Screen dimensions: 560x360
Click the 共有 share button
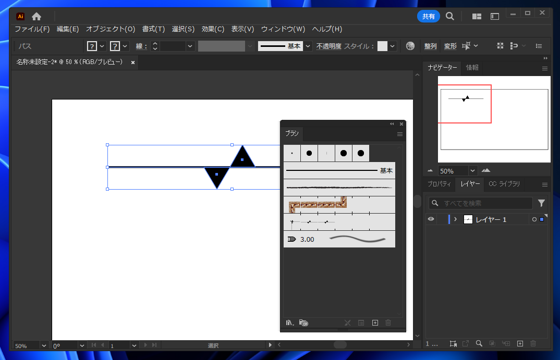click(429, 16)
